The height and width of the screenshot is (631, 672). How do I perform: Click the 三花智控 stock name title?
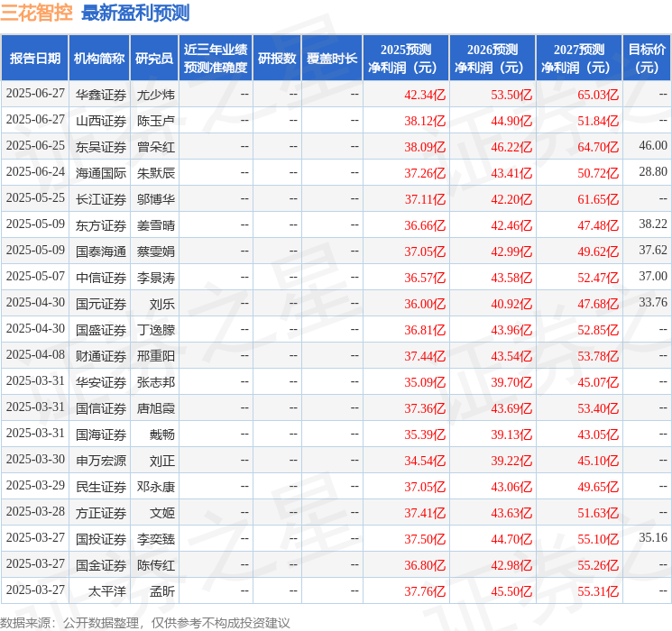point(37,13)
